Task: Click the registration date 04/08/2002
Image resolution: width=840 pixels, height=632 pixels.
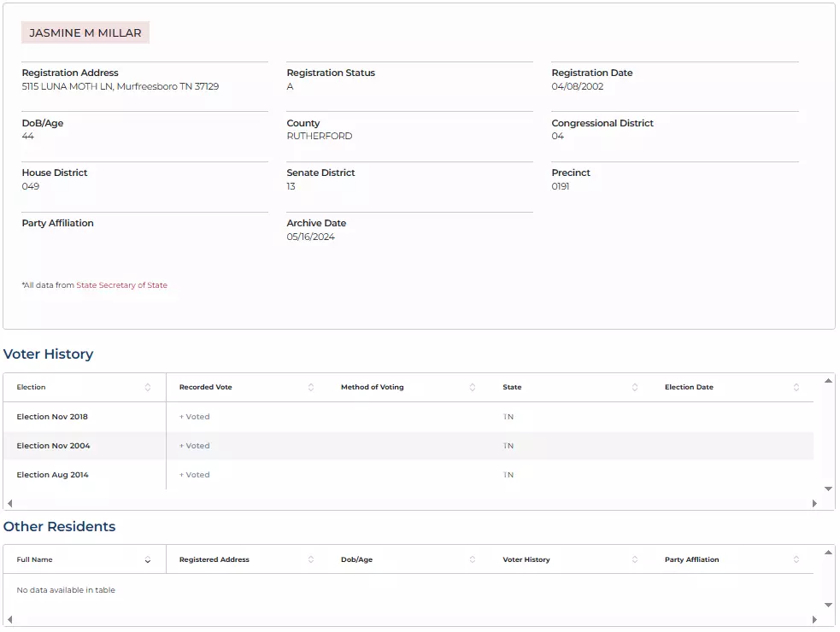Action: (578, 86)
